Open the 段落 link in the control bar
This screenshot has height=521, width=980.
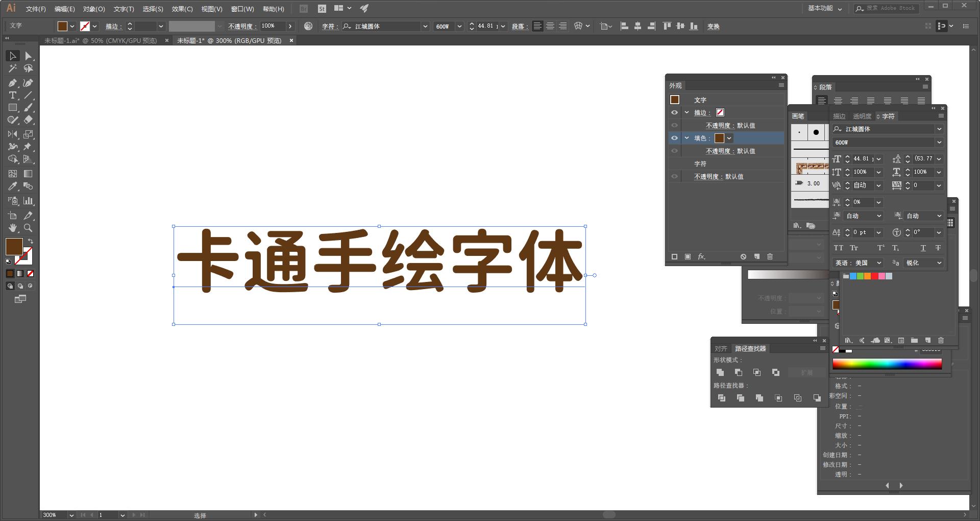point(519,26)
